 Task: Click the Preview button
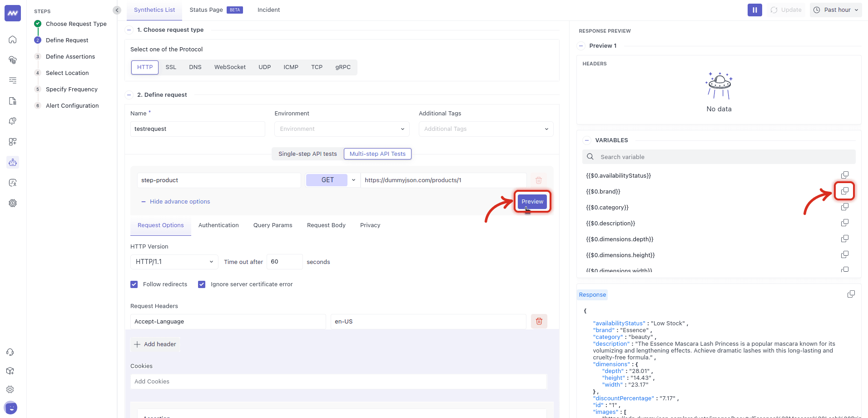coord(532,201)
